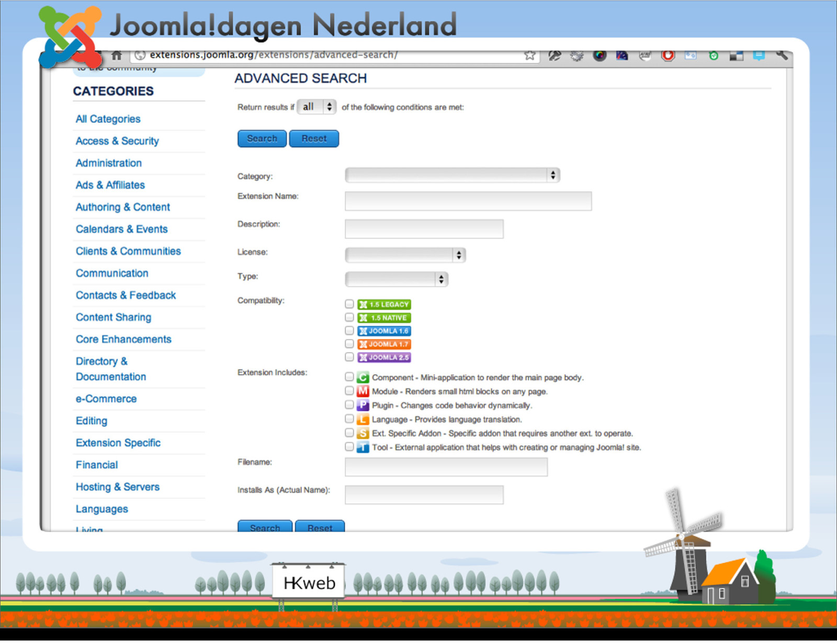Check the Module extension checkbox
This screenshot has height=644, width=837.
349,390
